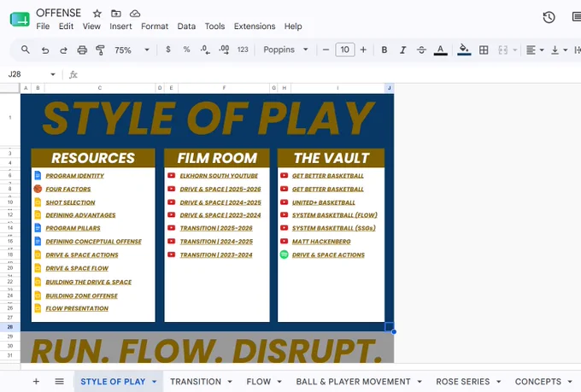
Task: Open the FOUR FACTORS link
Action: pos(68,189)
